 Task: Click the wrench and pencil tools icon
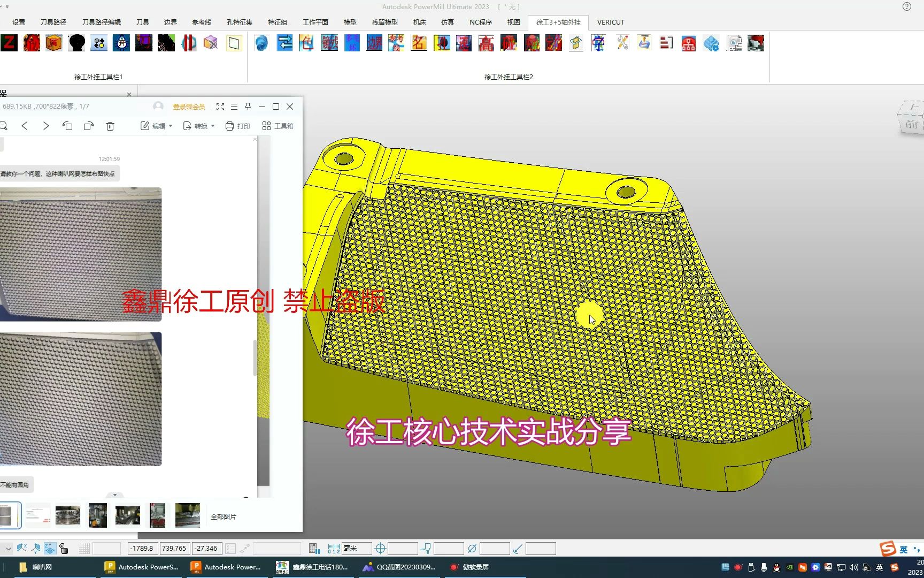pyautogui.click(x=622, y=43)
